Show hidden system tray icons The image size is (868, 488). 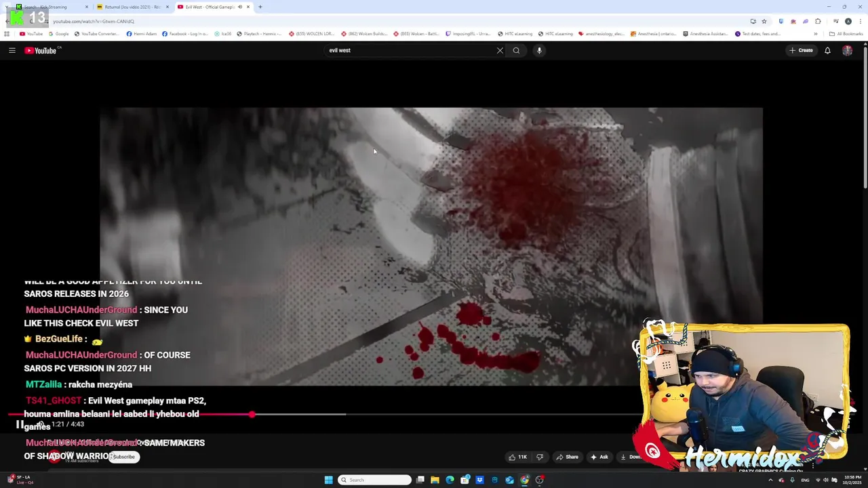coord(770,480)
